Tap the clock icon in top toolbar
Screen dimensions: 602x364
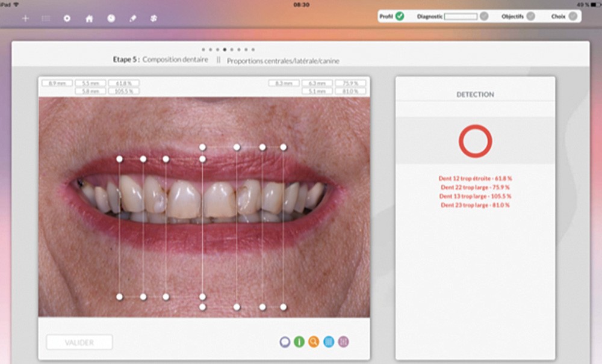pos(111,19)
